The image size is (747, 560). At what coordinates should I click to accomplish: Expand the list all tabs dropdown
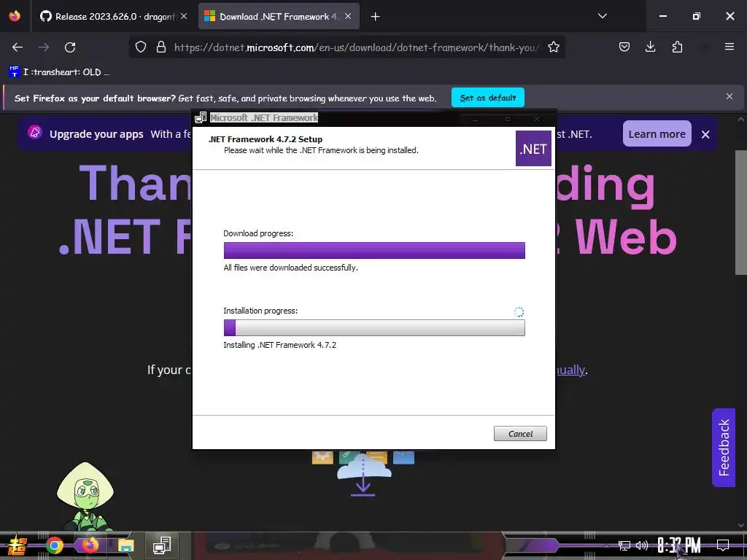pos(602,16)
